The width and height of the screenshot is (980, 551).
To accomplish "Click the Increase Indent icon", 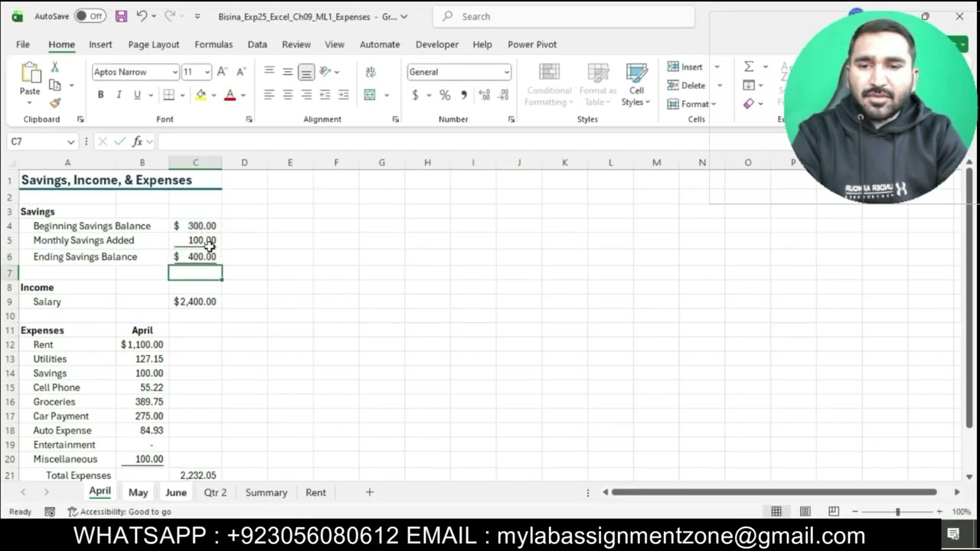I will pyautogui.click(x=343, y=95).
